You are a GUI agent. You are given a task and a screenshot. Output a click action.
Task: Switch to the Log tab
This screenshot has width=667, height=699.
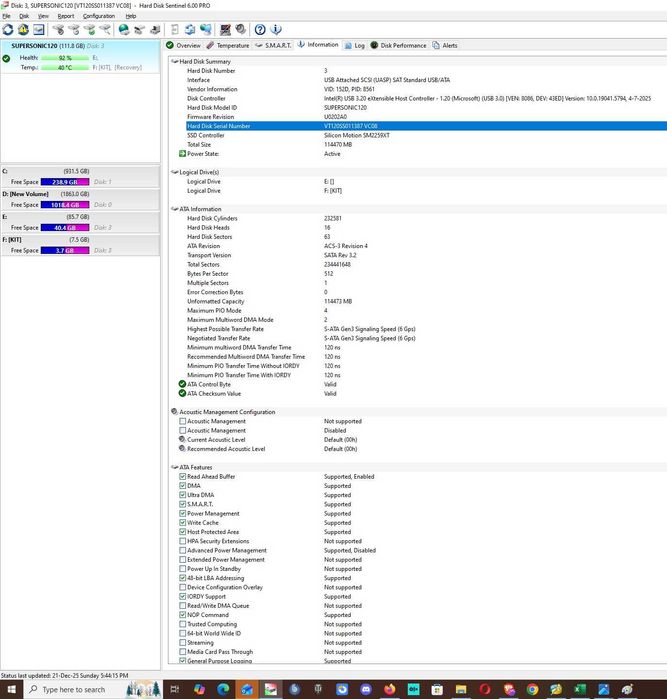pyautogui.click(x=355, y=45)
